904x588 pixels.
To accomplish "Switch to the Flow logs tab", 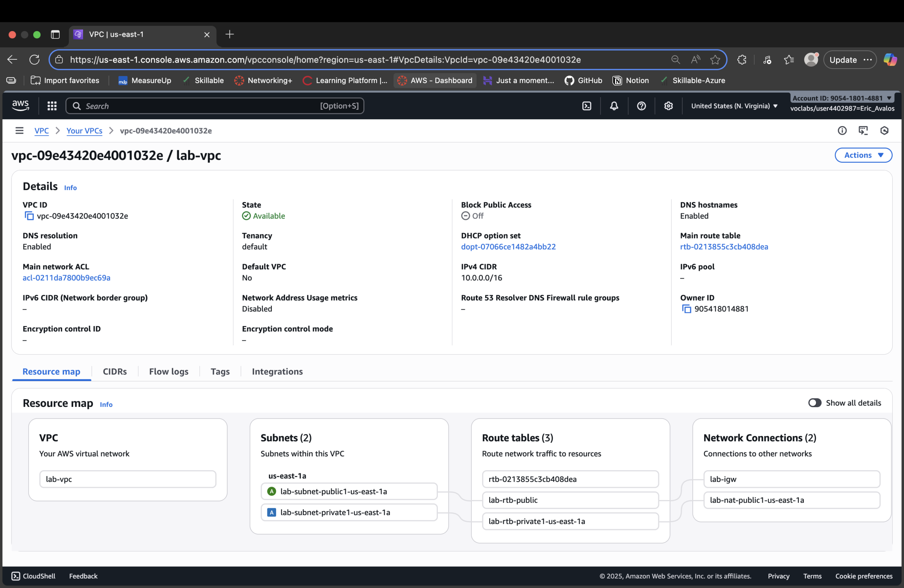I will click(168, 372).
